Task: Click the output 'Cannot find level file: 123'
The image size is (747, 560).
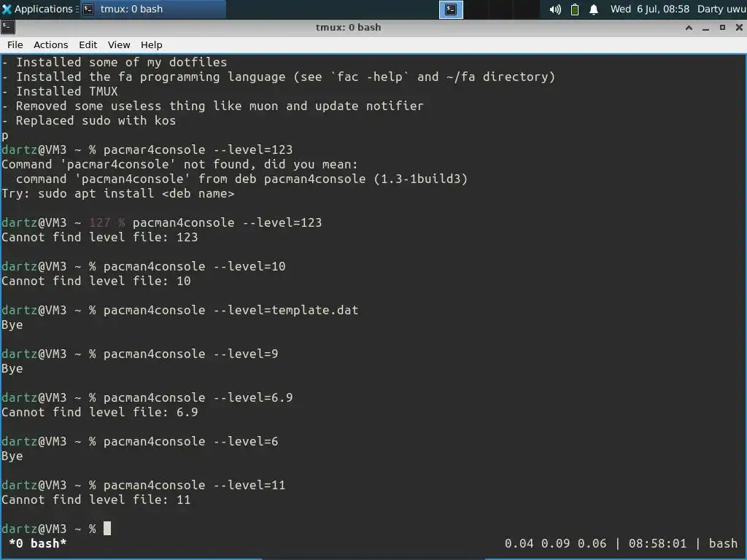Action: 99,237
